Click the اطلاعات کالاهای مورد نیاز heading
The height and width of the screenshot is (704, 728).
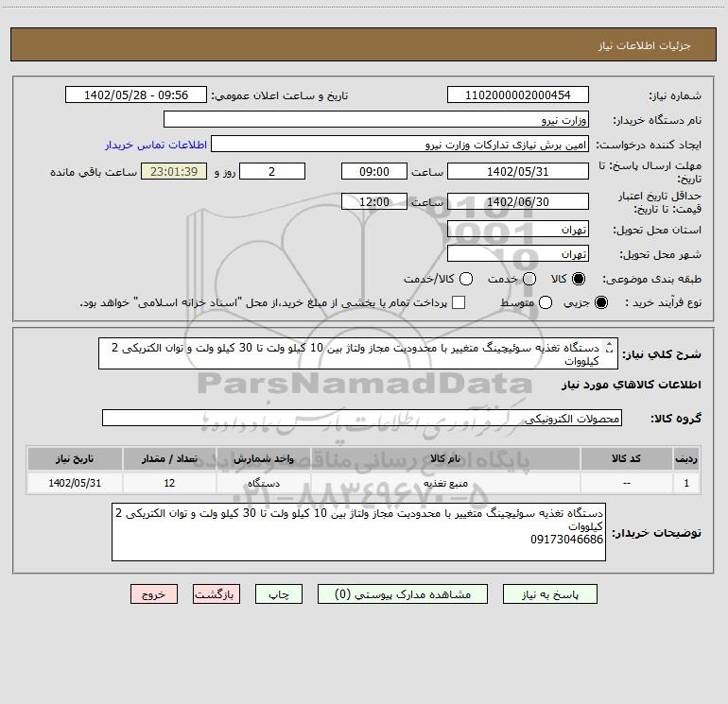(x=632, y=385)
